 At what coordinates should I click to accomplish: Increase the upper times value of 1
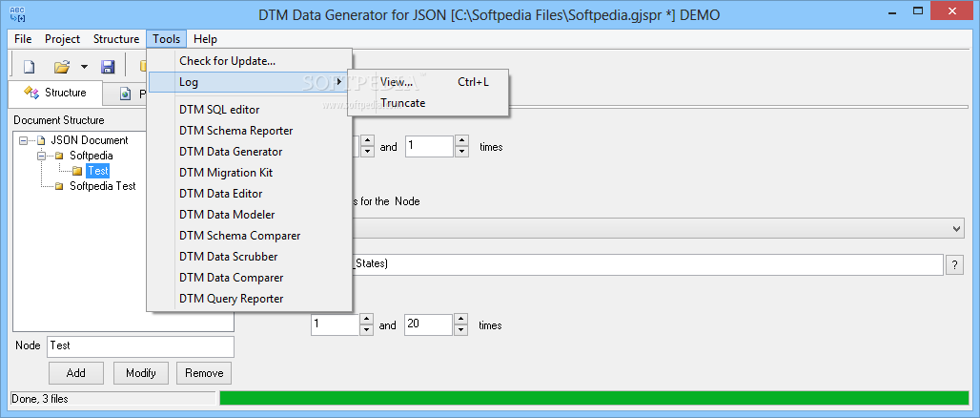point(461,141)
